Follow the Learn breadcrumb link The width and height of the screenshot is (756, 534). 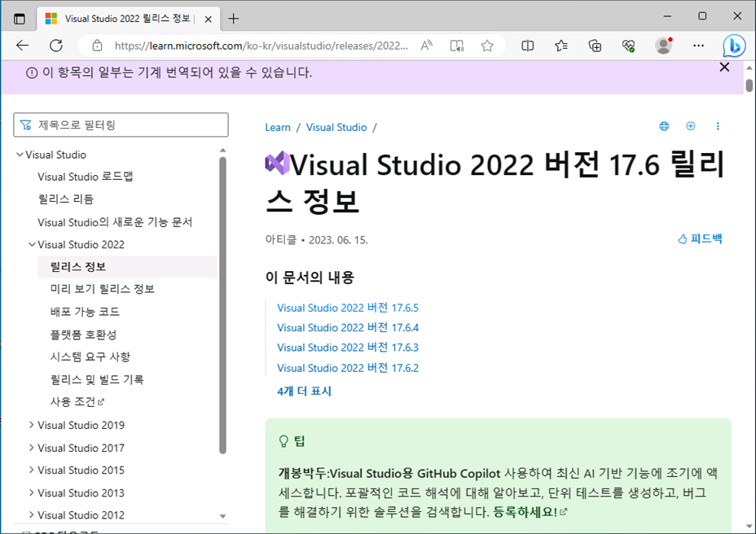point(278,127)
